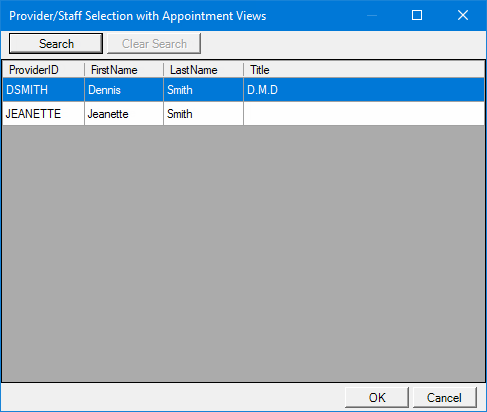The height and width of the screenshot is (412, 487).
Task: Maximize the Provider/Staff Selection window
Action: (x=417, y=15)
